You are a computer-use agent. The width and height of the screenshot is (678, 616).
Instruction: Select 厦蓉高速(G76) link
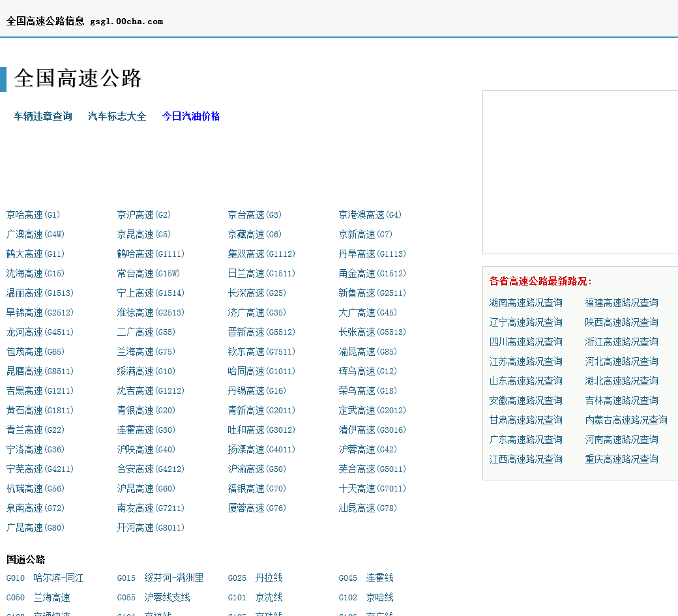(x=257, y=508)
